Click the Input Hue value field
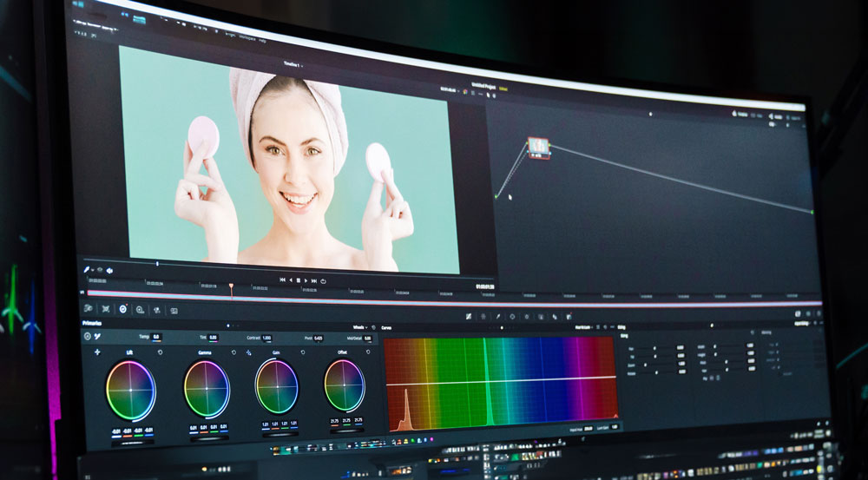The image size is (868, 480). click(x=588, y=429)
